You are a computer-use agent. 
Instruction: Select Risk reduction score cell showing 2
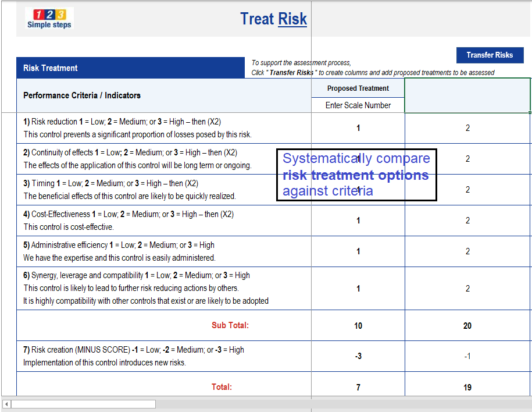click(x=467, y=128)
